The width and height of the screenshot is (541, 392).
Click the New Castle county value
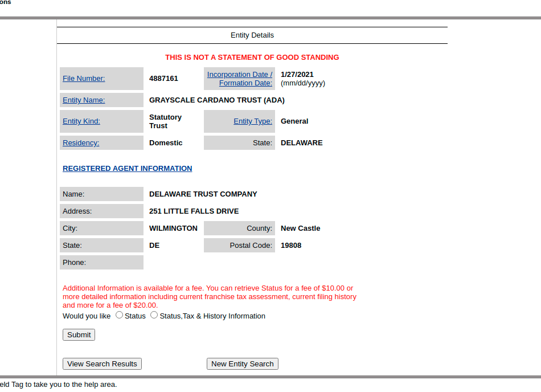pyautogui.click(x=300, y=228)
